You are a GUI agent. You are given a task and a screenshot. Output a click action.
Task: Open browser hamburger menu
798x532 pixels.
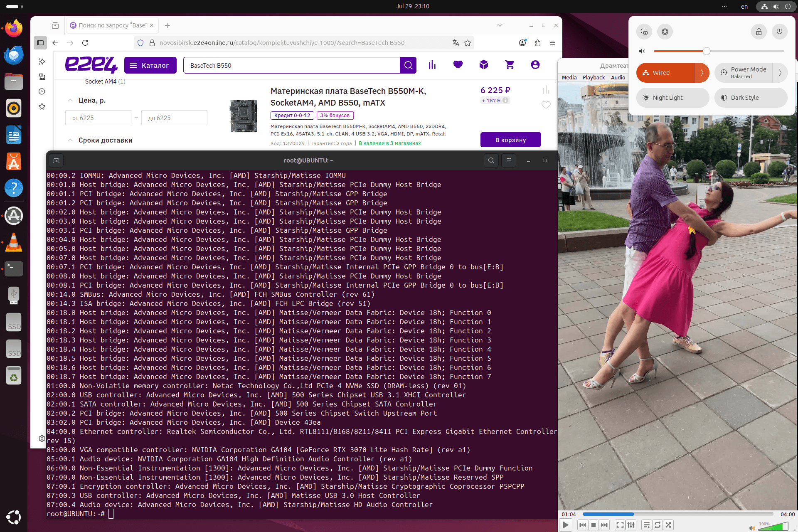point(552,43)
